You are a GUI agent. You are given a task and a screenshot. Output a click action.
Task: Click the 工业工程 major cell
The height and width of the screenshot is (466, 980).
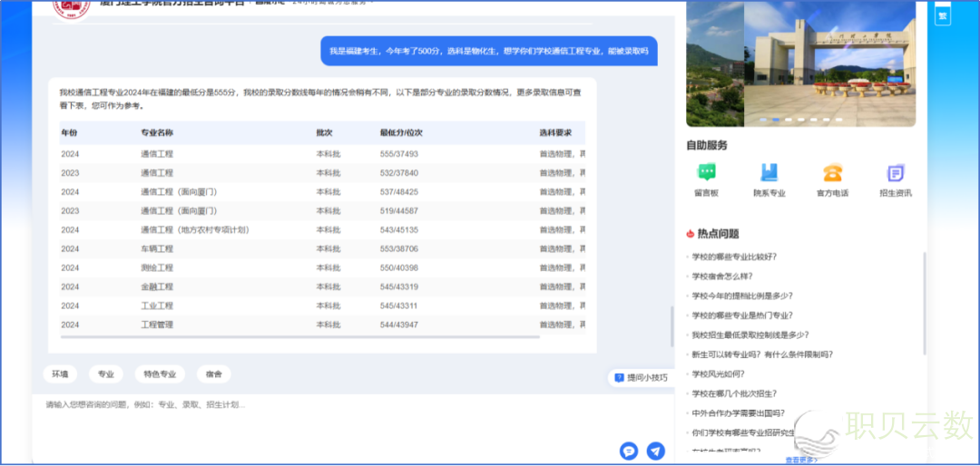click(157, 306)
